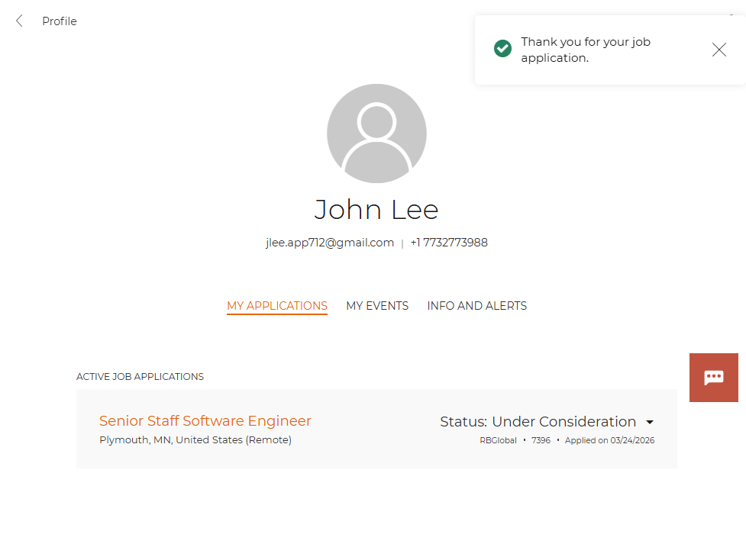Screen dimensions: 746x560
Task: Click the jlee.app712@gmail.com email address
Action: [x=330, y=243]
